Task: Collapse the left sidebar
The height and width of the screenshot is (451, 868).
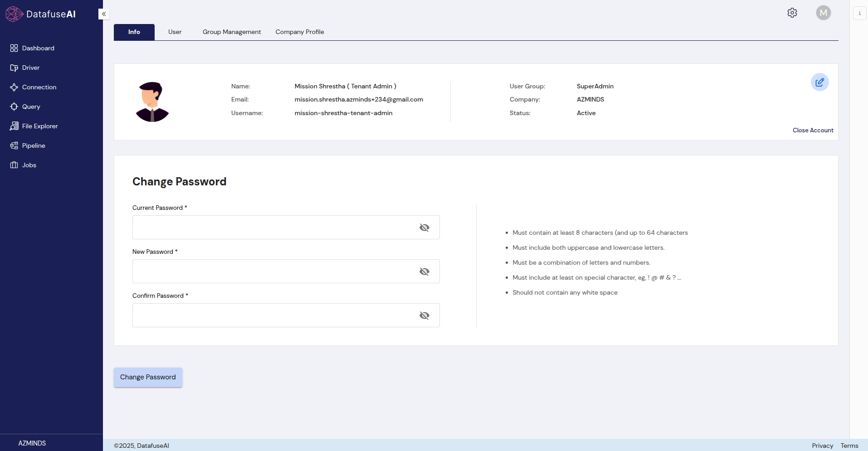Action: click(x=104, y=14)
